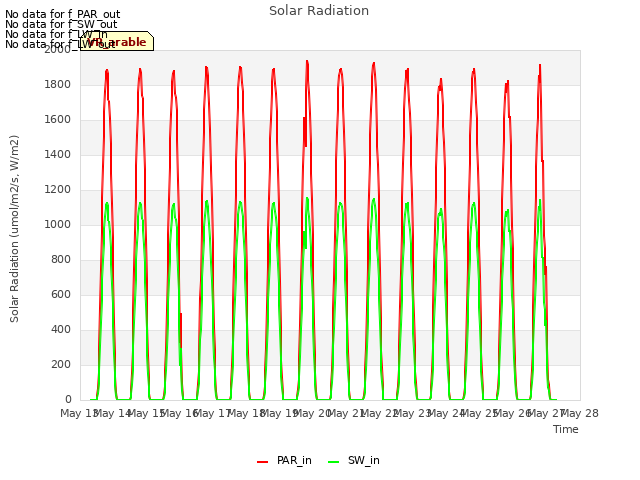Click the May 24 x-axis label
This screenshot has height=480, width=640.
[x=446, y=414]
